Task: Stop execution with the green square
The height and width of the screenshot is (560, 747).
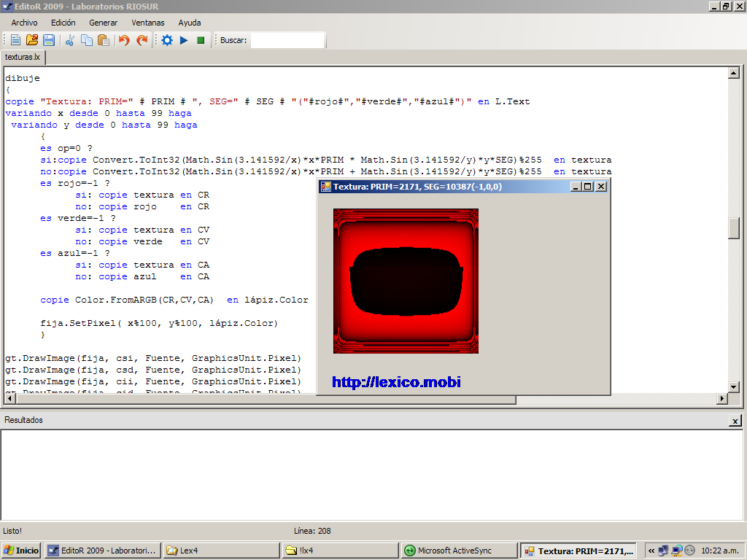Action: 201,40
